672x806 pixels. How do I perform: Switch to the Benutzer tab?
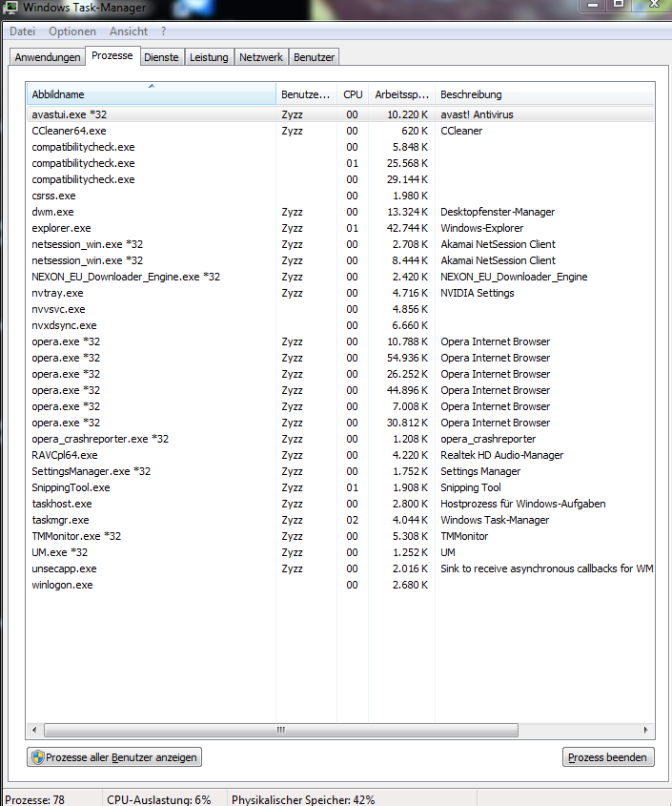[x=314, y=57]
